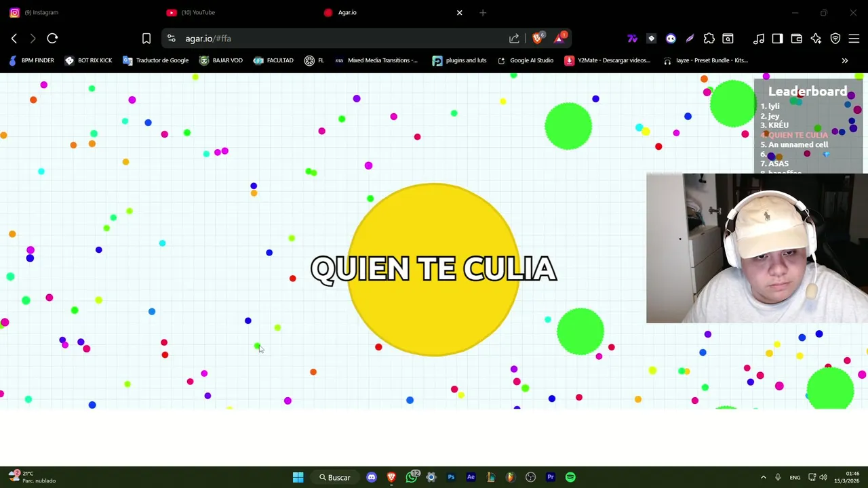Click leaderboard entry '5. An unnamed cell'
The height and width of the screenshot is (488, 868).
pyautogui.click(x=794, y=144)
